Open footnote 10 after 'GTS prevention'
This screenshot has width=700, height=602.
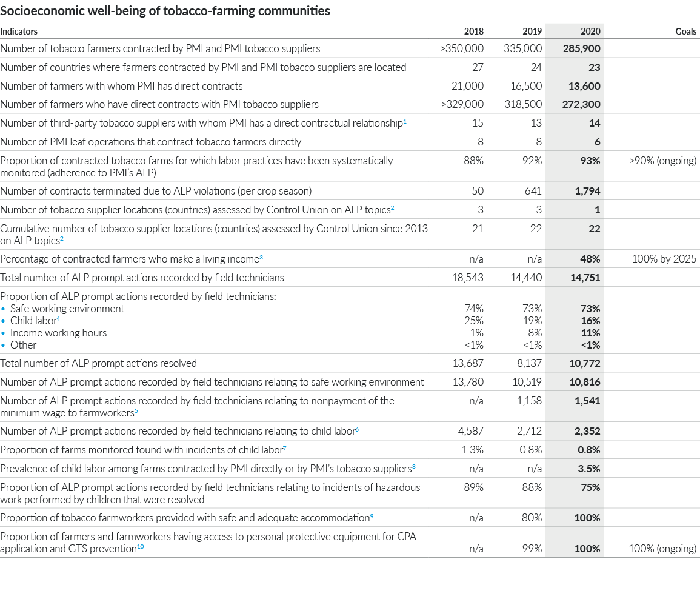140,547
